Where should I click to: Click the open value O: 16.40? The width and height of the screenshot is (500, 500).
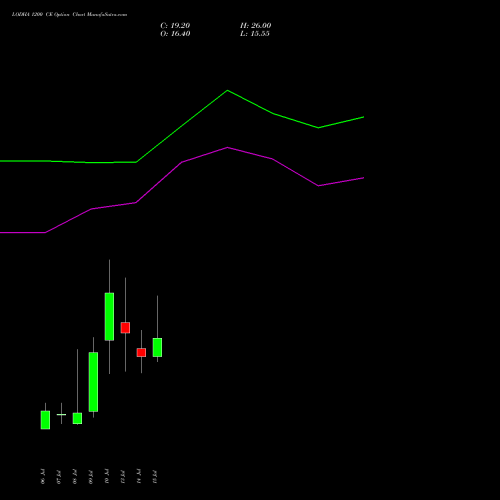tap(175, 34)
